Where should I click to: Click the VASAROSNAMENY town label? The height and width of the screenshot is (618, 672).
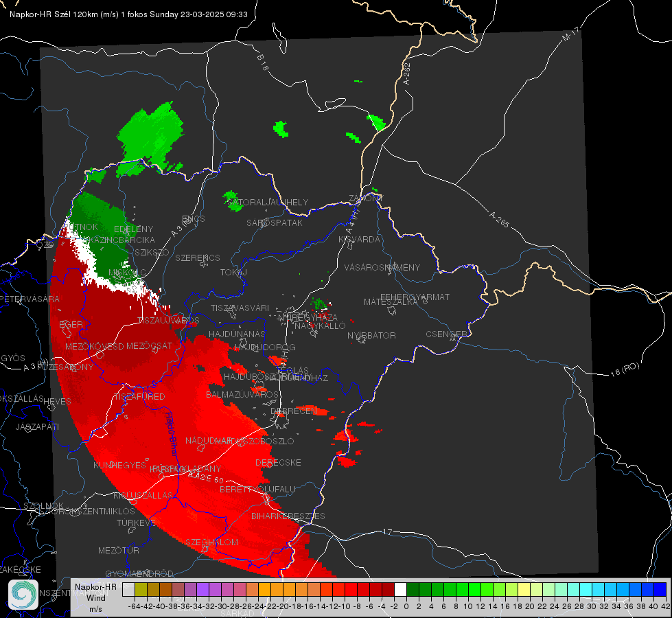click(x=382, y=268)
